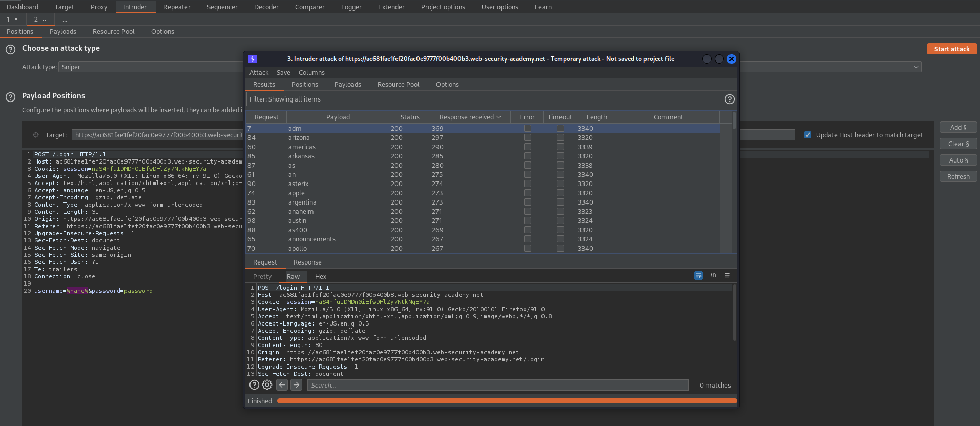This screenshot has height=426, width=980.
Task: Open help for Choose an attack type
Action: 10,50
